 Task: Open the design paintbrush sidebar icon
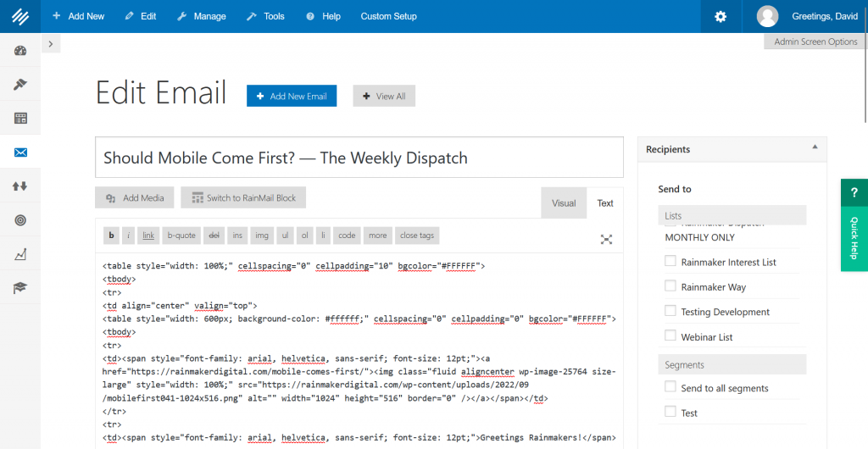coord(20,85)
